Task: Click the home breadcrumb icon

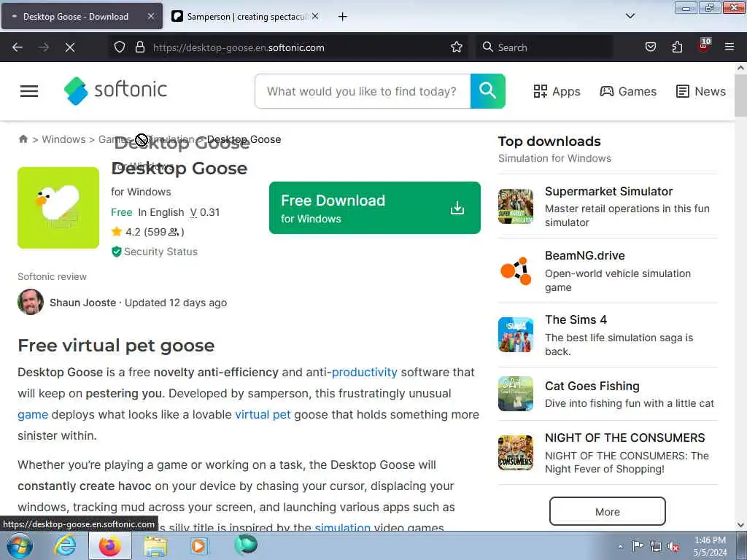Action: 23,139
